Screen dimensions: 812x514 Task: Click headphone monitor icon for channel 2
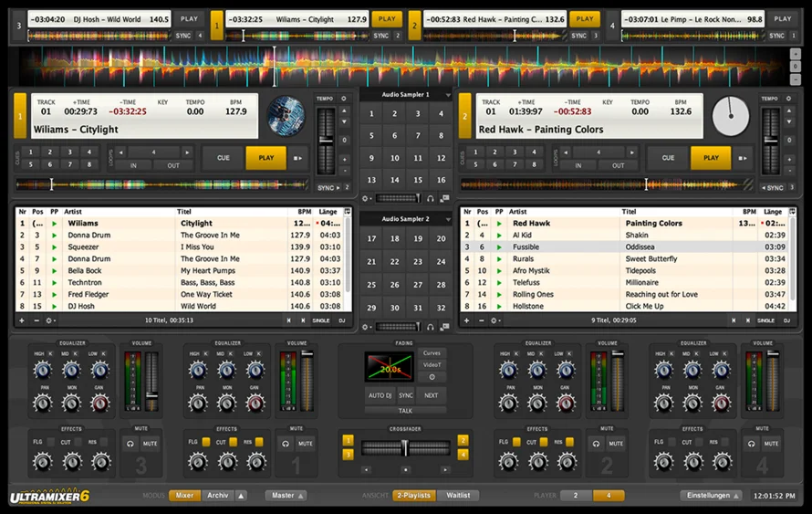596,444
